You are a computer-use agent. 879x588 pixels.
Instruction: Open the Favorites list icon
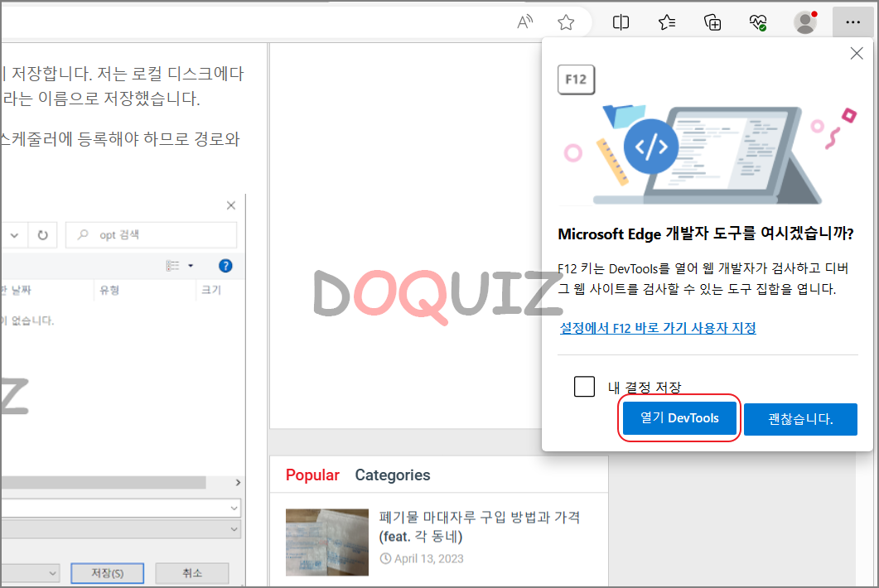[x=667, y=22]
